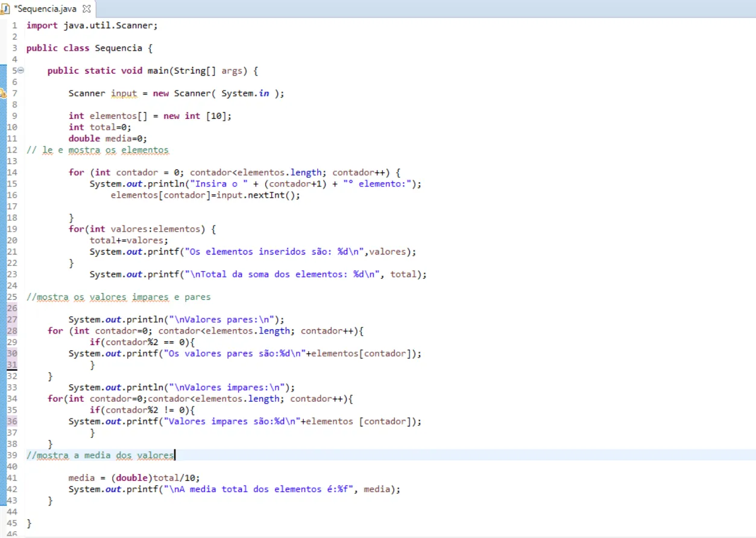Viewport: 756px width, 538px height.
Task: Click line number 1 in the gutter
Action: click(x=14, y=25)
